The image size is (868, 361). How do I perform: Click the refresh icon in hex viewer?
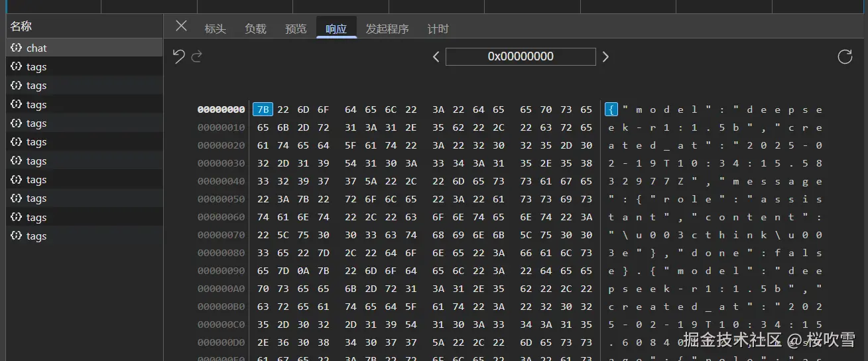tap(845, 57)
